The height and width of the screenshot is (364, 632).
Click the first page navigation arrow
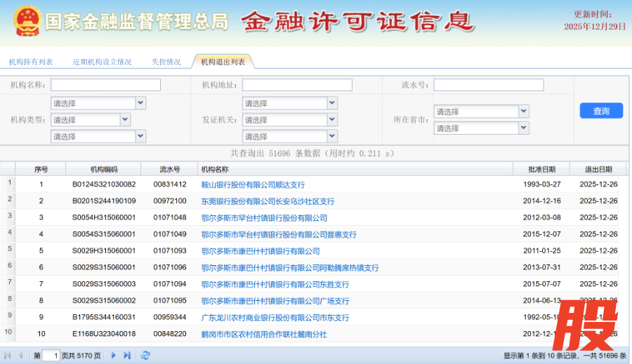coord(8,356)
